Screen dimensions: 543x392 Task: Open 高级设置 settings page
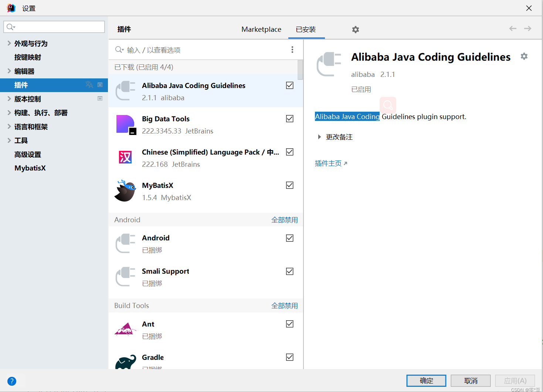coord(28,154)
